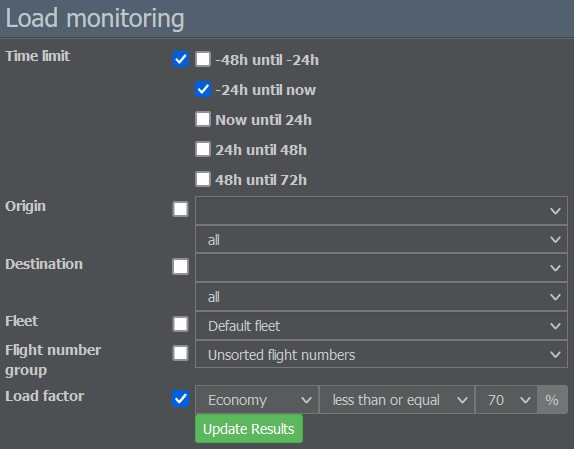Open the Unsorted flight numbers dropdown
This screenshot has width=574, height=449.
tap(381, 354)
